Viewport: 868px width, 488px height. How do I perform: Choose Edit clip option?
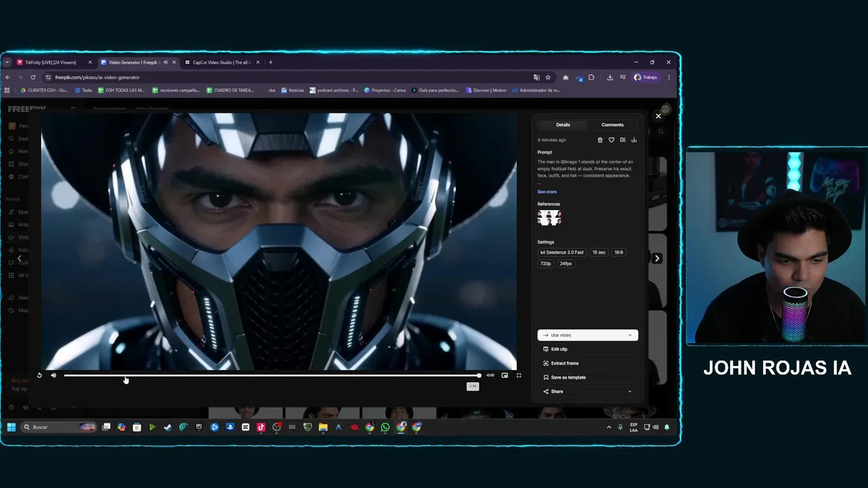pyautogui.click(x=587, y=349)
